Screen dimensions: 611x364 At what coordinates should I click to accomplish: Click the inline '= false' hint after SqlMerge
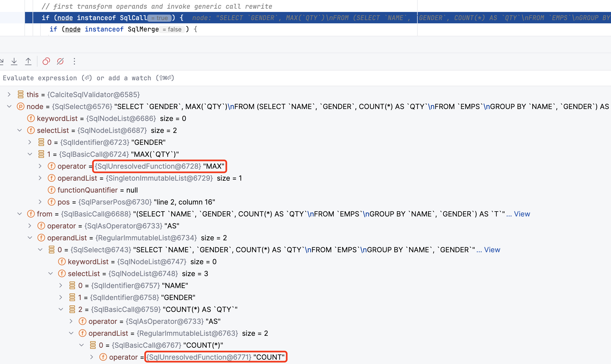pos(172,29)
